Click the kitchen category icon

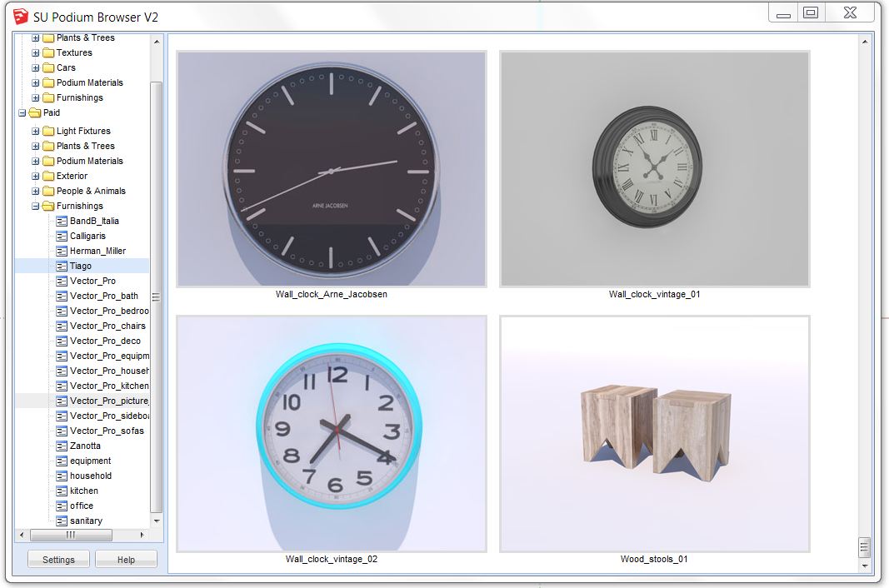[x=62, y=491]
